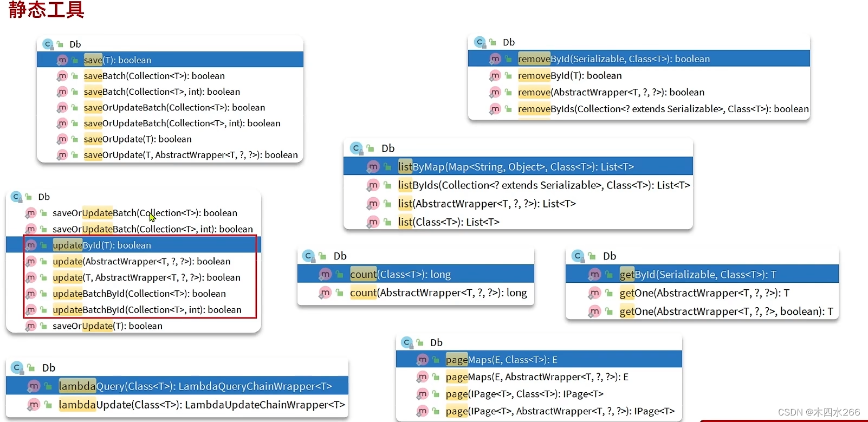This screenshot has height=422, width=868.
Task: Click the class icon of the list methods Db popup
Action: coord(356,148)
